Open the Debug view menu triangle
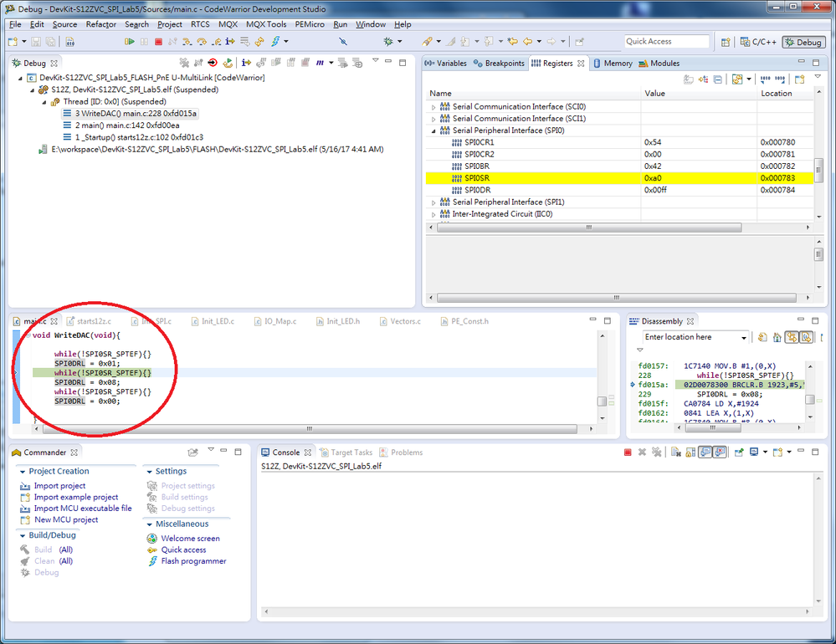836x644 pixels. click(x=376, y=60)
